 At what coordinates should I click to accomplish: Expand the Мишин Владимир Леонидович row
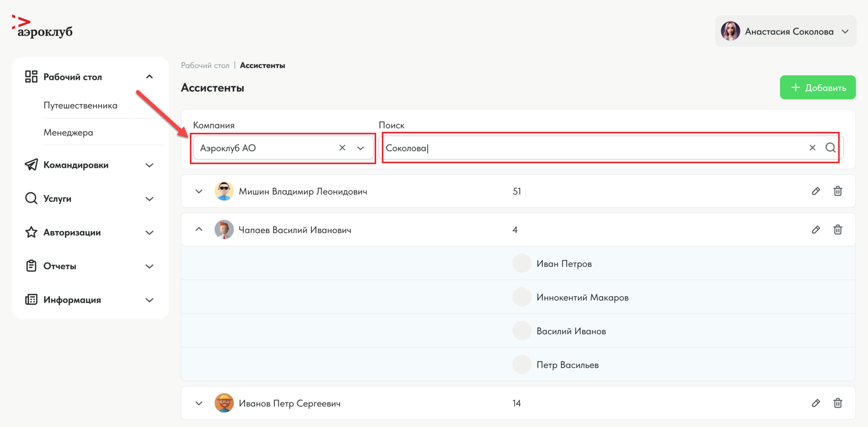[x=199, y=192]
